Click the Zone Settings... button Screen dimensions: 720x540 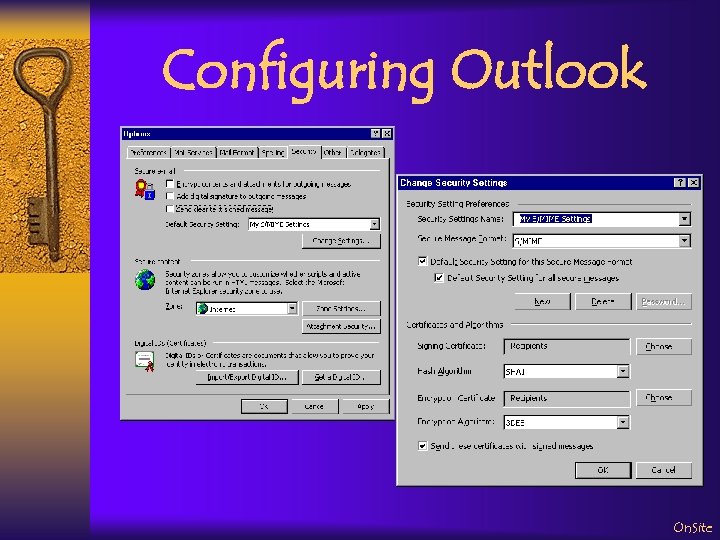click(x=341, y=309)
